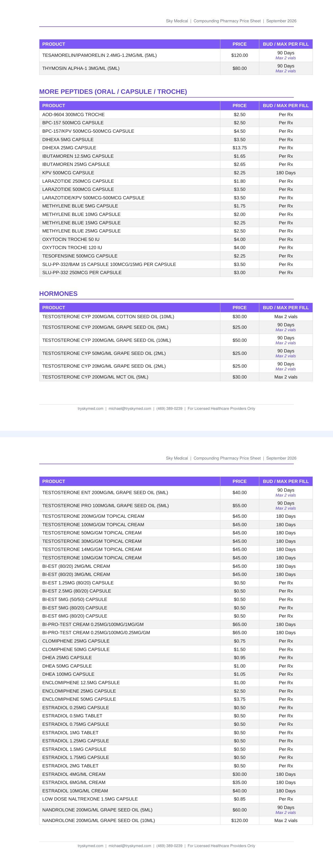Click $40.00 price of ESTRADIOL 10MG/ML CREAM
Screen dimensions: 333x868
(x=240, y=791)
